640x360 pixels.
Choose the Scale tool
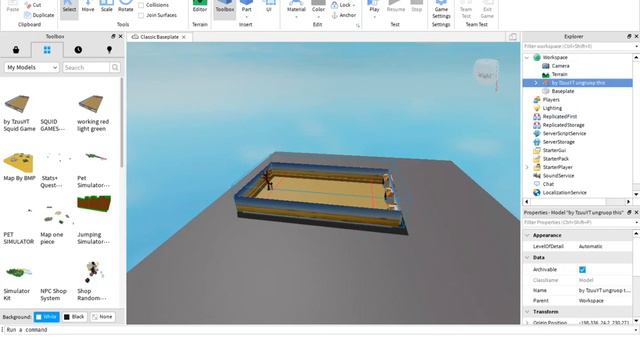click(107, 8)
